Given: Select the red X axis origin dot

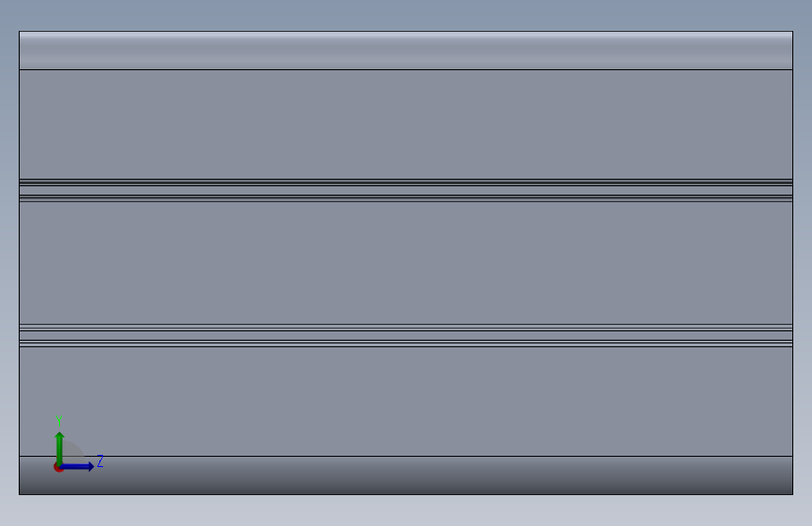Looking at the screenshot, I should 57,468.
